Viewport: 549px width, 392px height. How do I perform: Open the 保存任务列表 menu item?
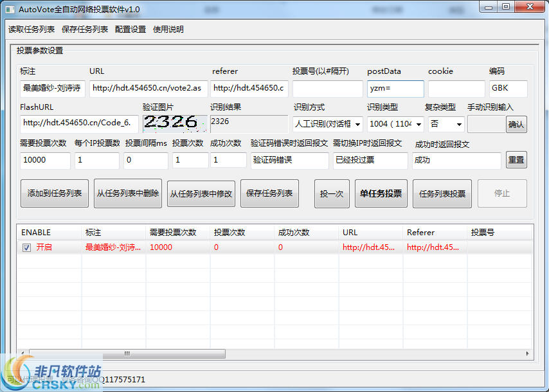point(85,30)
